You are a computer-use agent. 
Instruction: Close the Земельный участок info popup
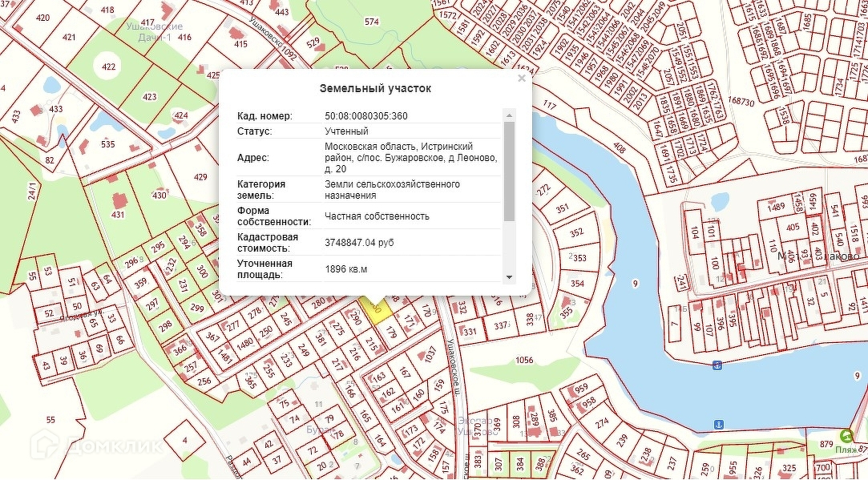coord(522,79)
